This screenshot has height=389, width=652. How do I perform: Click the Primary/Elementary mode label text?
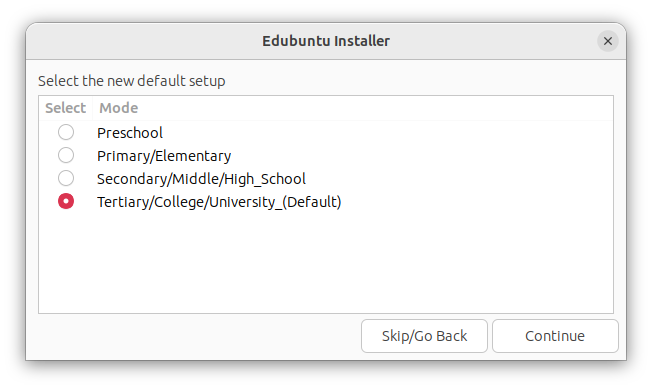pyautogui.click(x=164, y=156)
